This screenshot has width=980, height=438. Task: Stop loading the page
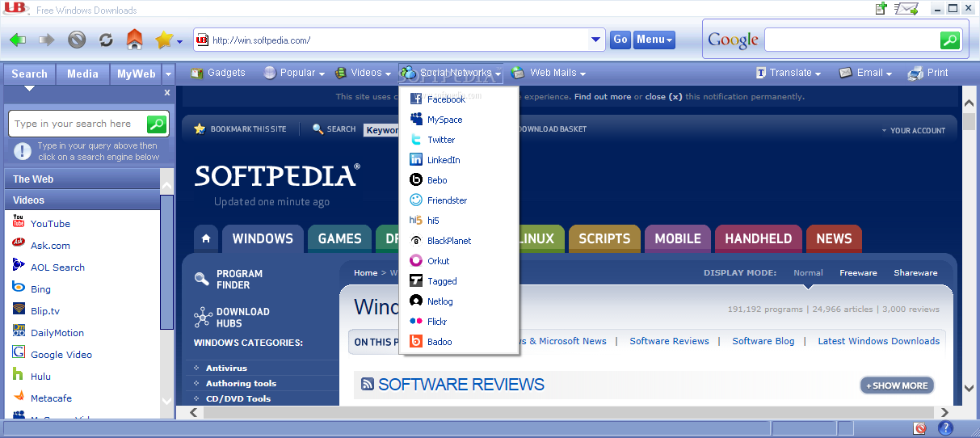click(x=77, y=40)
